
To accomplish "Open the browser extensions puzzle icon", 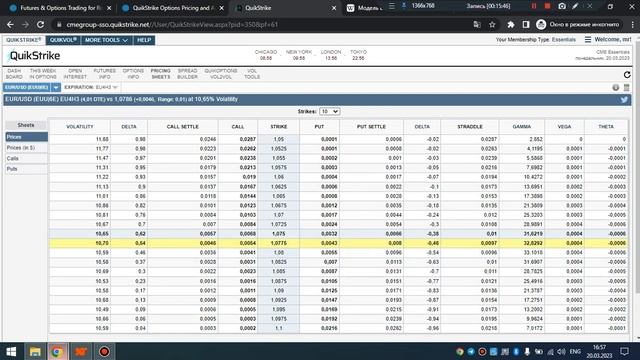I will (x=511, y=24).
